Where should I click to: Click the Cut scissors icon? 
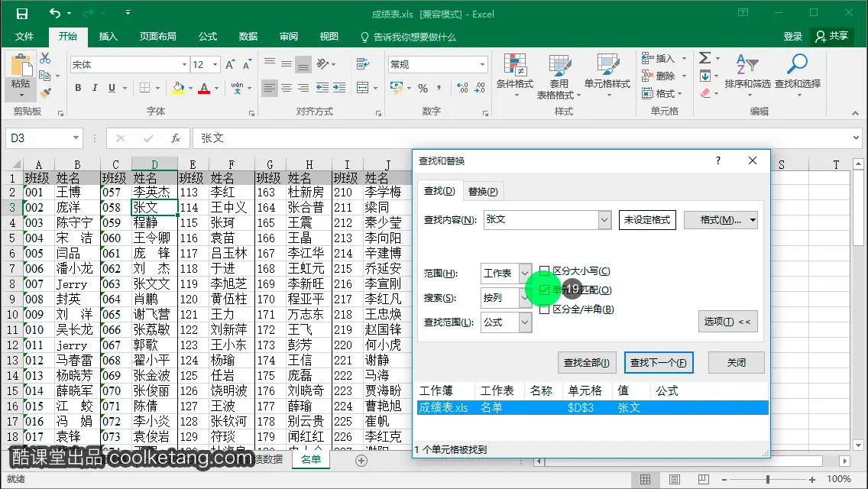click(45, 58)
